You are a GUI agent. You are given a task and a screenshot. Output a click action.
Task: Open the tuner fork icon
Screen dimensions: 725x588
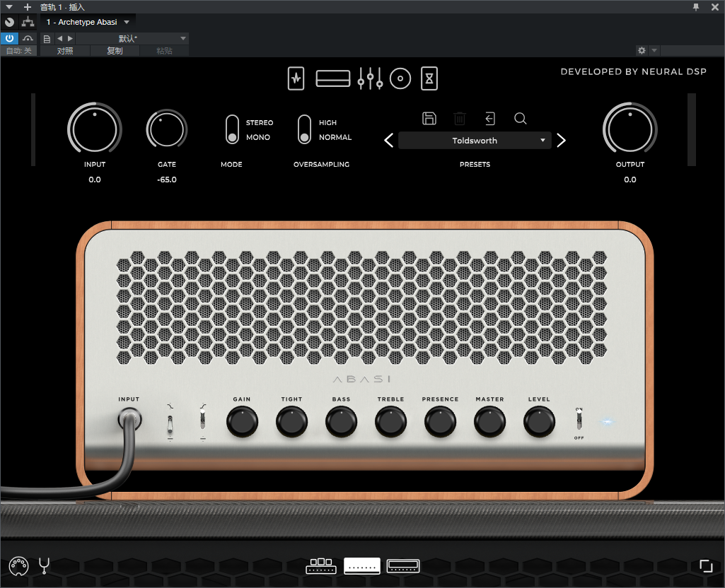[x=45, y=565]
